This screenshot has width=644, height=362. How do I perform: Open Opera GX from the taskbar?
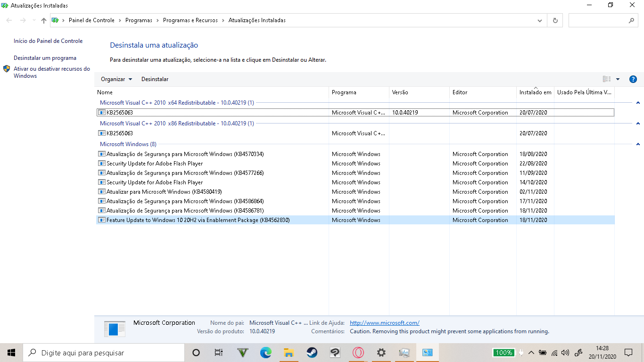[358, 353]
